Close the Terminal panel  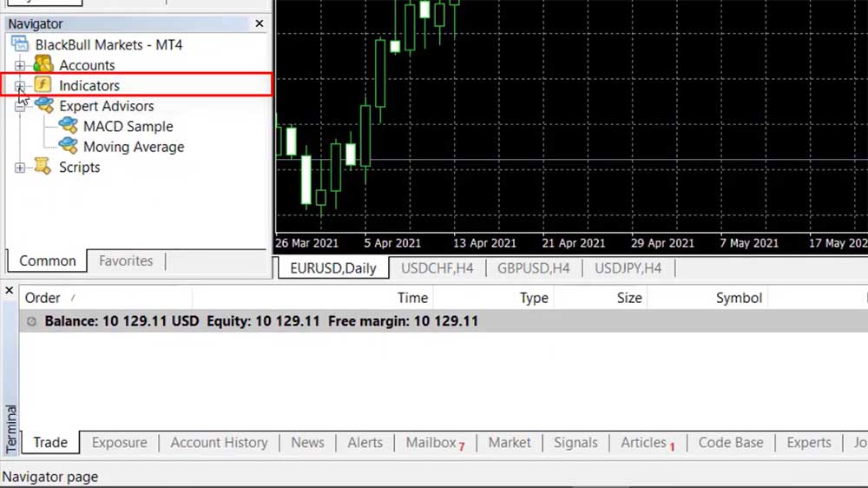point(10,290)
